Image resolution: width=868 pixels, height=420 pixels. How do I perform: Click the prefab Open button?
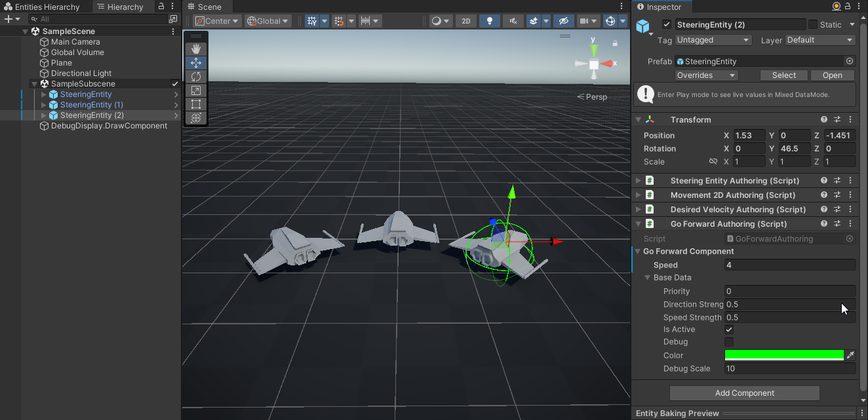[832, 75]
